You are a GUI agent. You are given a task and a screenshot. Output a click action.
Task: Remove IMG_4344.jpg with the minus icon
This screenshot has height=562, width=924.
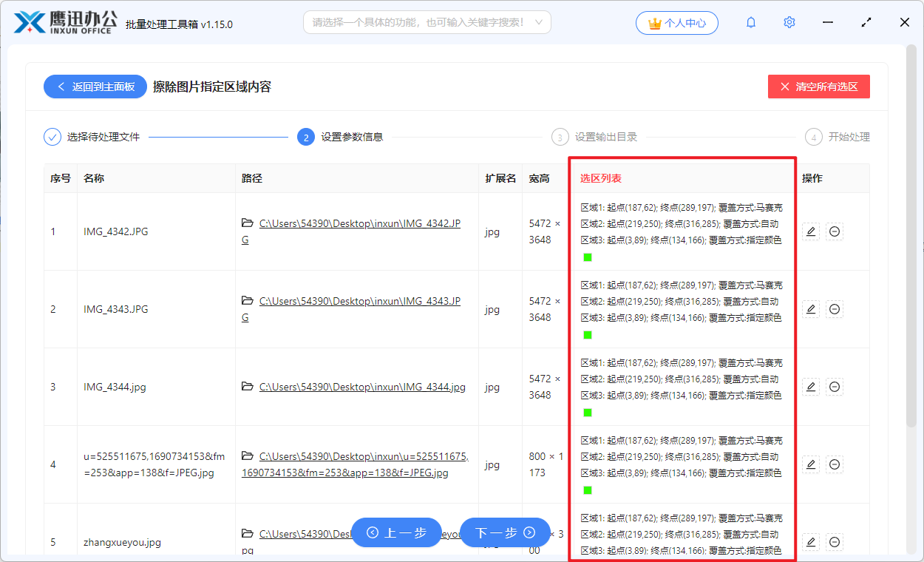click(835, 387)
